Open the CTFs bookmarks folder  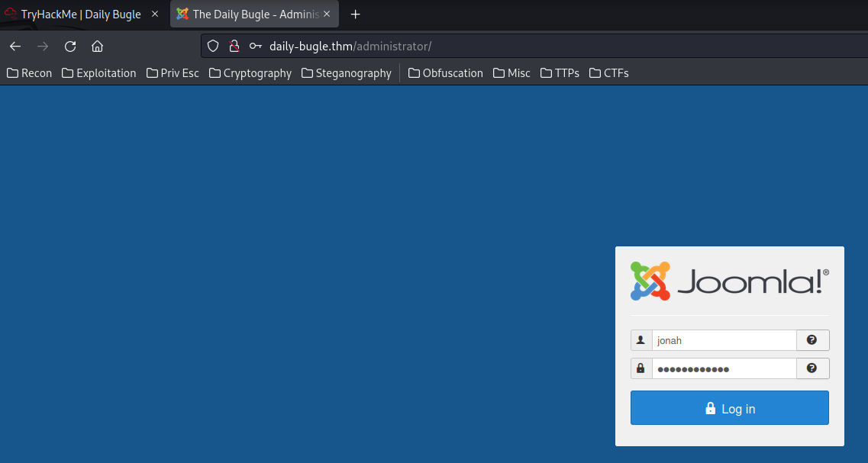609,73
